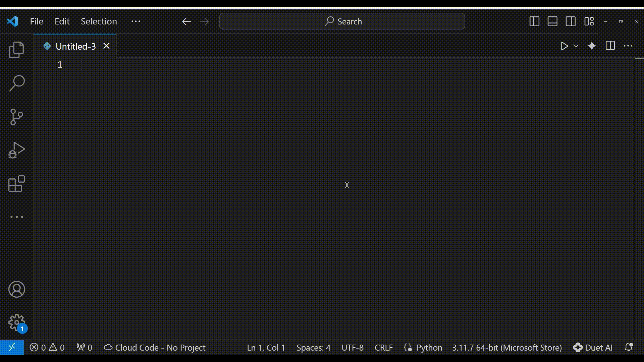Screen dimensions: 644x362
Task: Open Run and Debug view
Action: (16, 150)
